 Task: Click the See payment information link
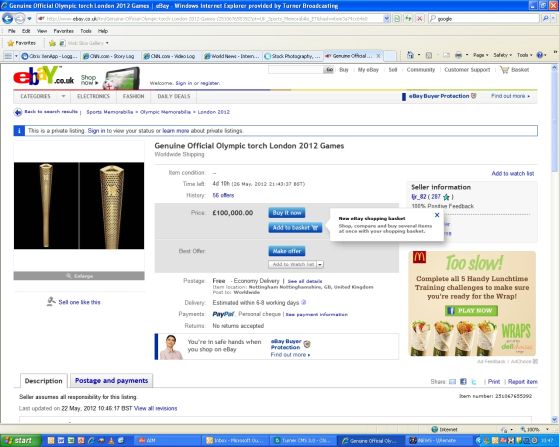click(x=317, y=314)
